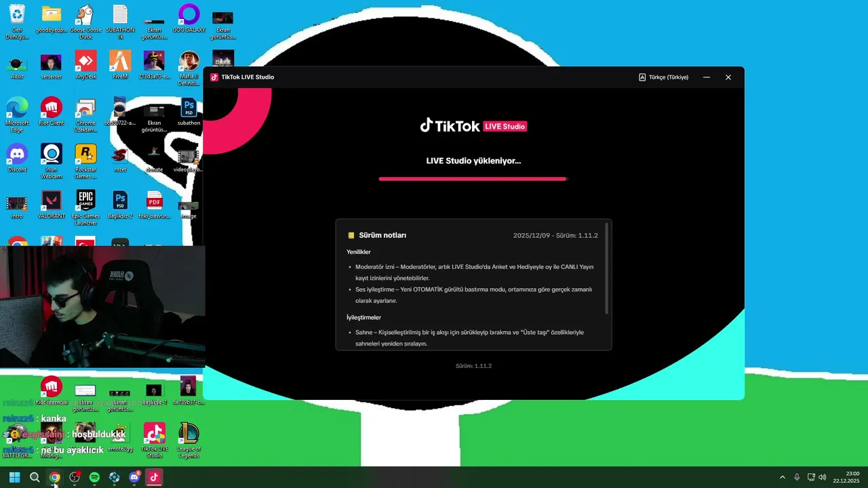This screenshot has height=488, width=868.
Task: Open the volume control in system tray
Action: [x=823, y=477]
